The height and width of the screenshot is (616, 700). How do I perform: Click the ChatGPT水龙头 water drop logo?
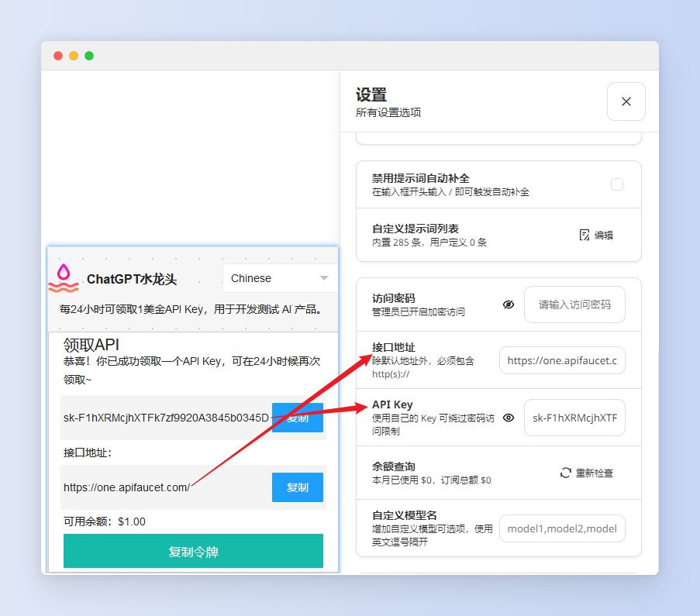pyautogui.click(x=64, y=278)
